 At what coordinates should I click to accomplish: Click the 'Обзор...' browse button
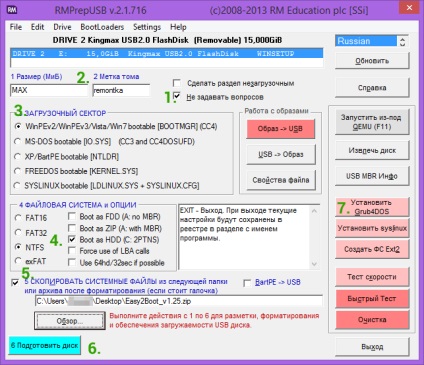tap(70, 321)
